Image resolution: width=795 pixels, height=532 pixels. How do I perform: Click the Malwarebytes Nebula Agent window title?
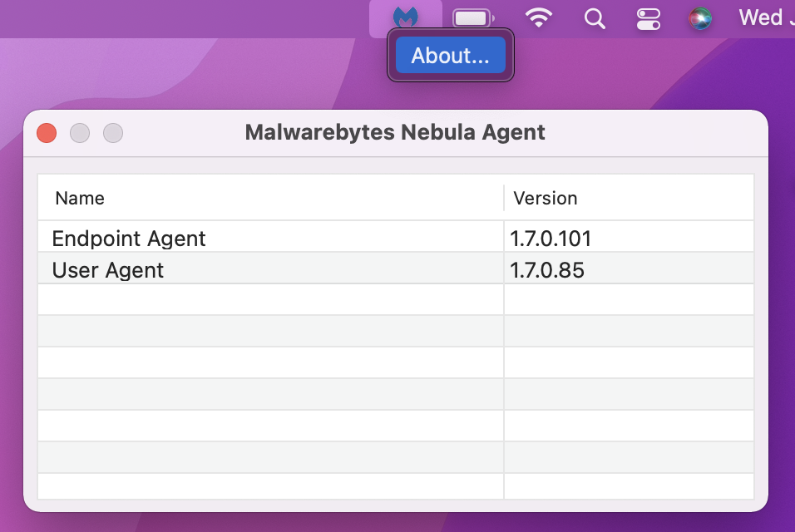click(395, 132)
